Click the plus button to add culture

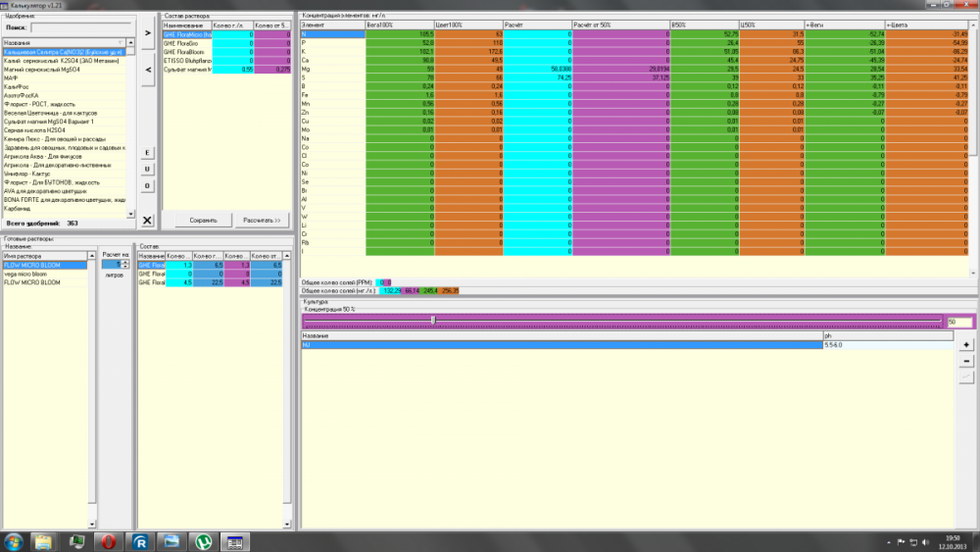[966, 345]
